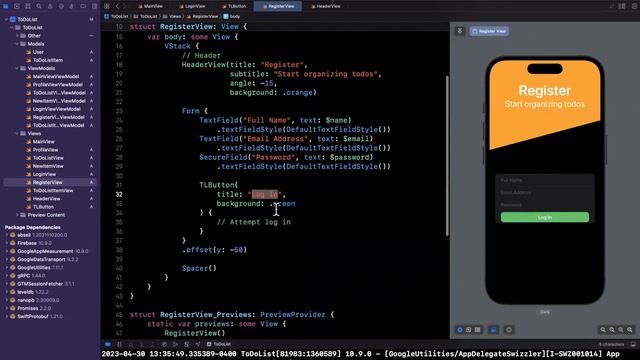Open NewItemView file in Views

coord(48,166)
